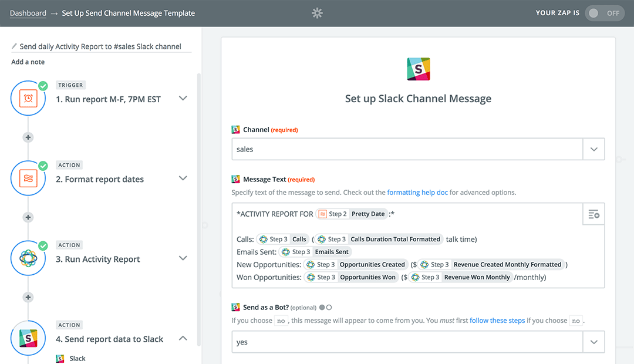Open the Send as a Bot dropdown arrow
This screenshot has height=364, width=634.
593,342
